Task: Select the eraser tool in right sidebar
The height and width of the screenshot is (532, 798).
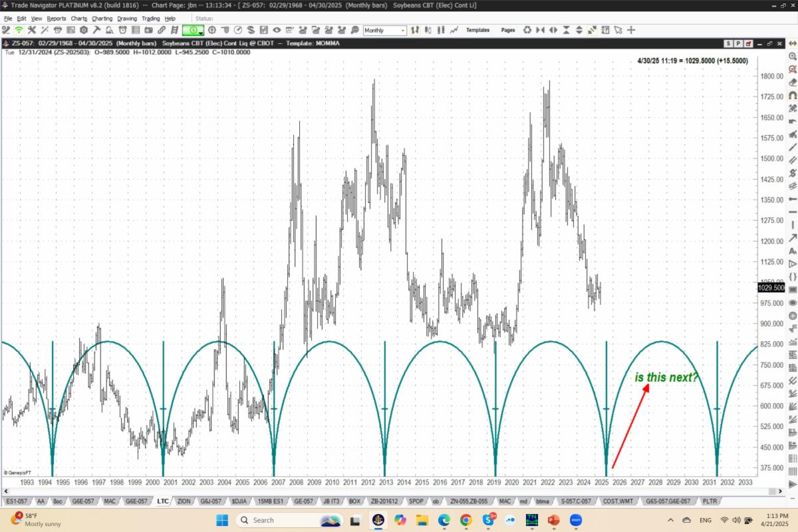Action: click(792, 82)
